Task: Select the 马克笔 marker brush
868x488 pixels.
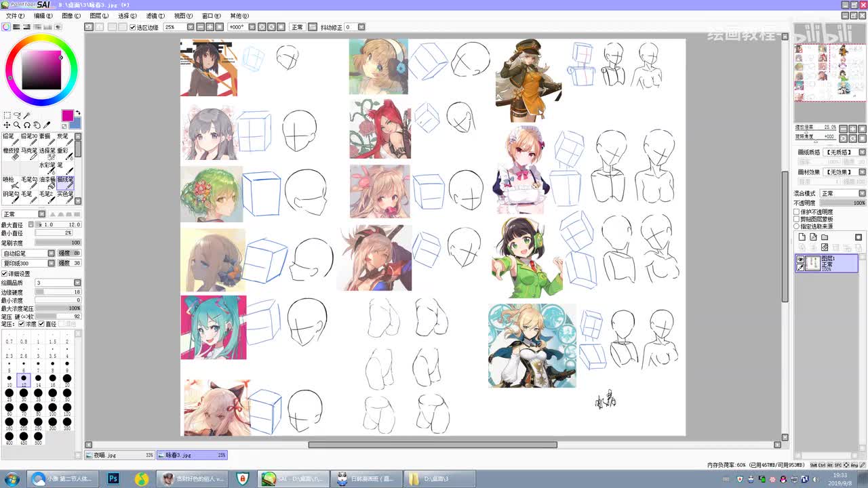Action: [28, 154]
